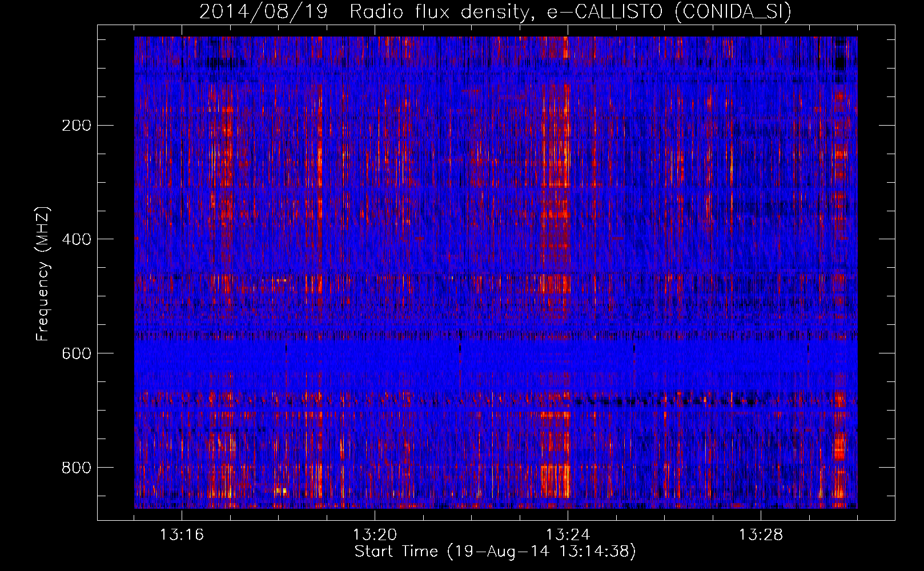The height and width of the screenshot is (571, 924).
Task: Click the 13:24 time tick label
Action: (x=568, y=535)
